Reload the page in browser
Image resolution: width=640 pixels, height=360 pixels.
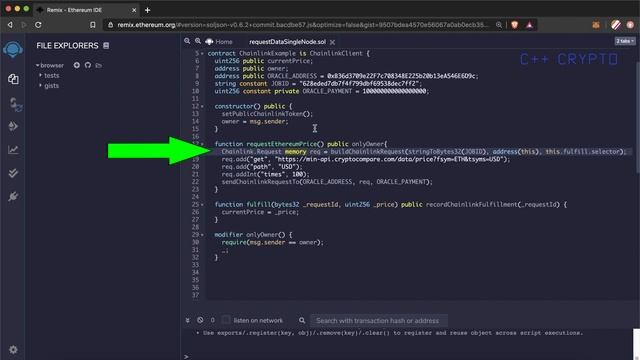(38, 25)
